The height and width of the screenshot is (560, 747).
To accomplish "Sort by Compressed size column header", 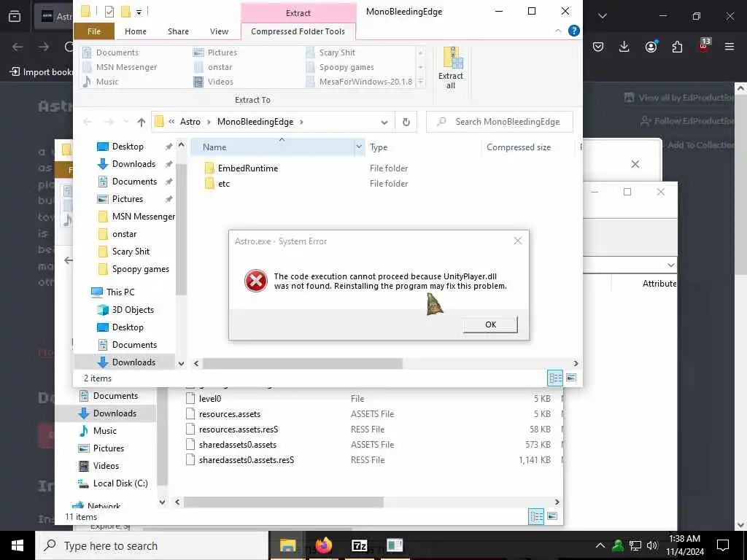I will pos(519,147).
